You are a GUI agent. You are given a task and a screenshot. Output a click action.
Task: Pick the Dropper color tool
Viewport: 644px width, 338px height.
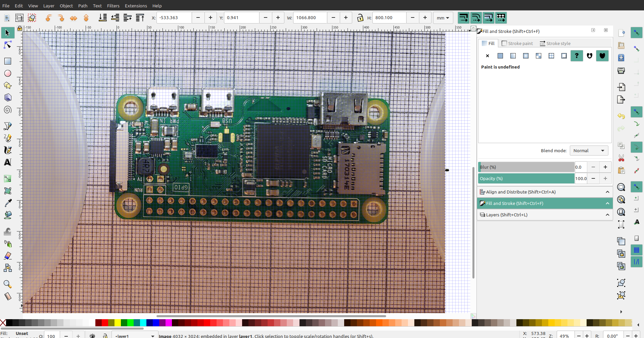pyautogui.click(x=7, y=203)
